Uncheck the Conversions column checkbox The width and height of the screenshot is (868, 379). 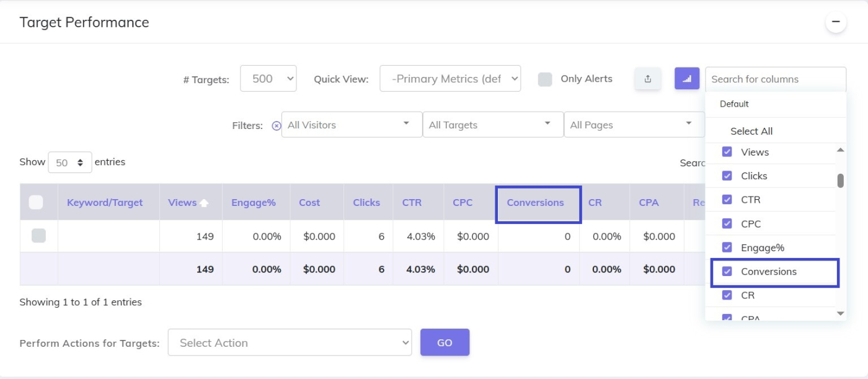point(727,272)
